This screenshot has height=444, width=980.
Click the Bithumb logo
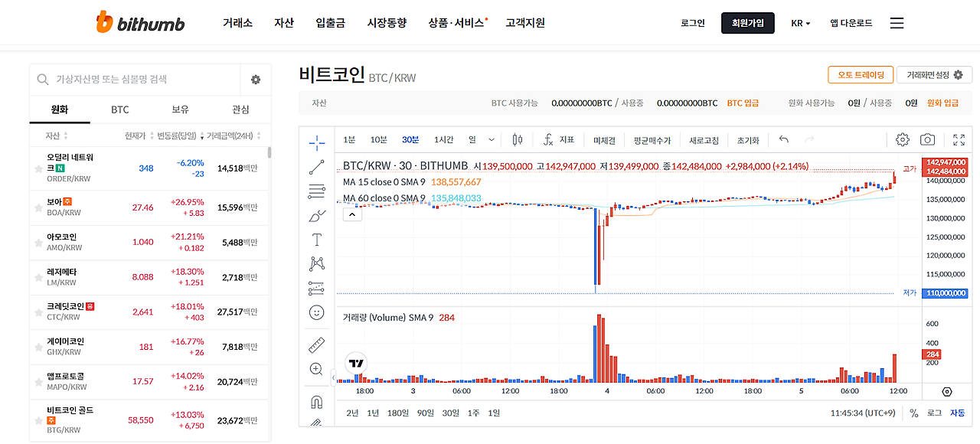coord(140,23)
